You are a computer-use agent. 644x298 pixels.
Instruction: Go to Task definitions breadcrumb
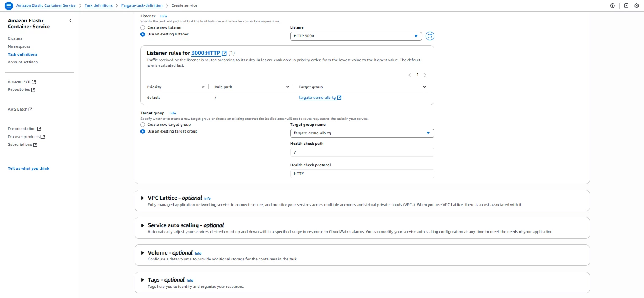pyautogui.click(x=99, y=5)
